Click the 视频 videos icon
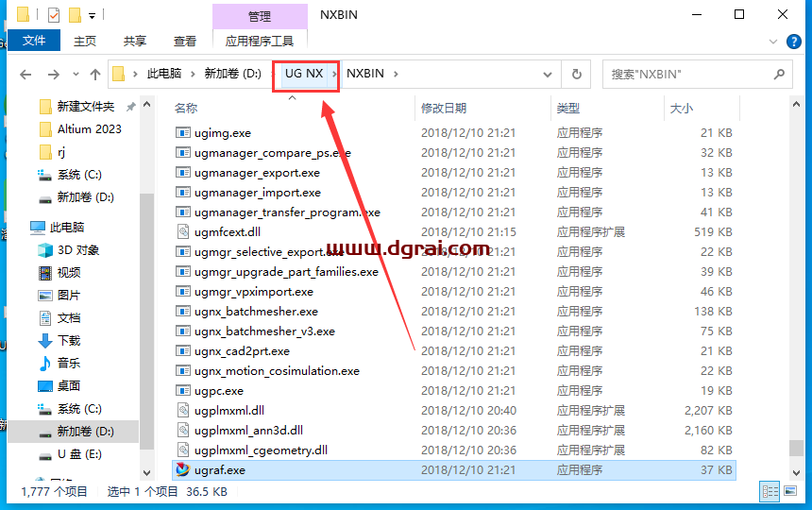The image size is (812, 510). 45,272
